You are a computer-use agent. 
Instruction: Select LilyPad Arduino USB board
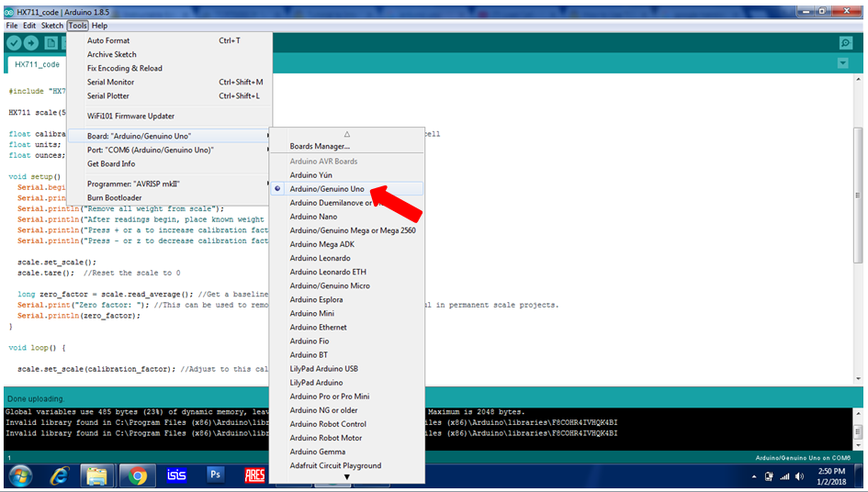point(347,369)
